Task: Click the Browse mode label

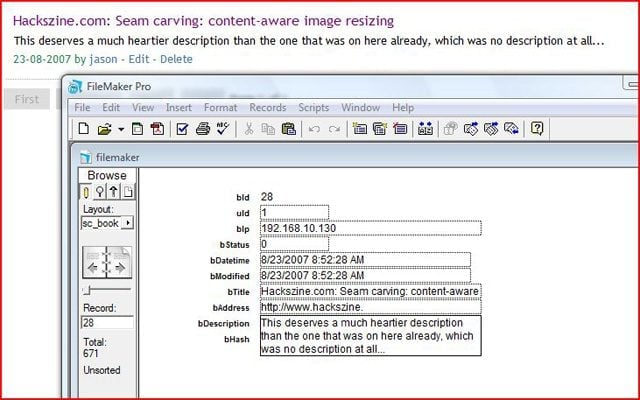Action: [107, 176]
